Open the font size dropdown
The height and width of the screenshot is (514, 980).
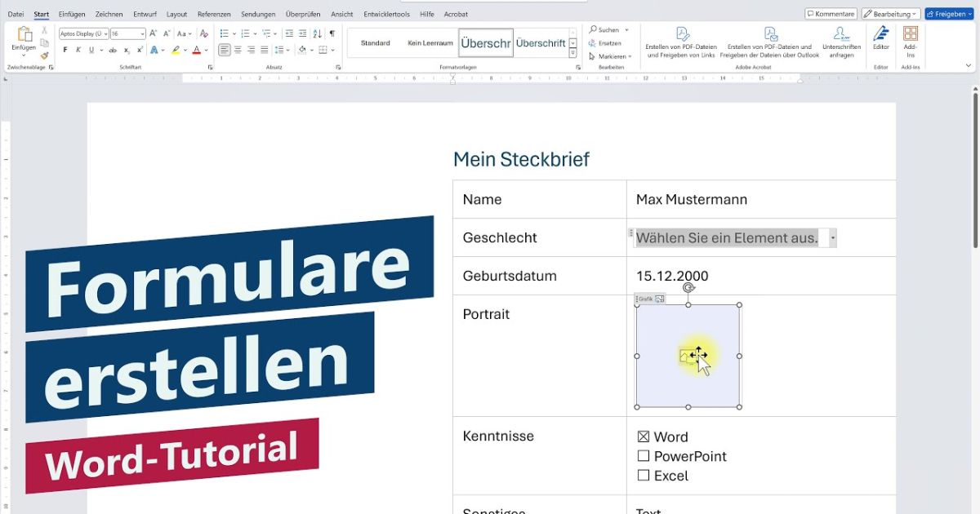coord(141,33)
